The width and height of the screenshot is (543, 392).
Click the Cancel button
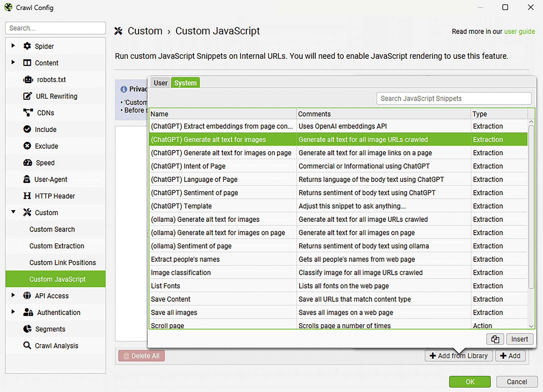click(x=517, y=382)
